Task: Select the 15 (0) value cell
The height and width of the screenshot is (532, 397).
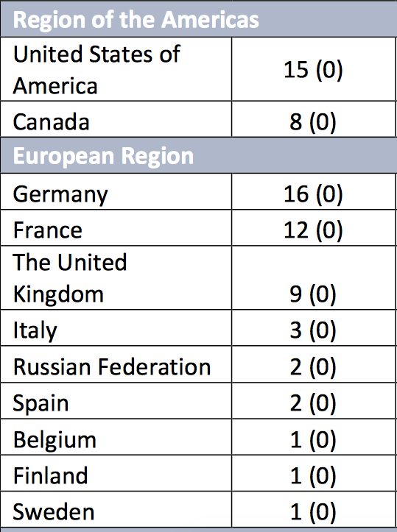Action: pos(314,69)
